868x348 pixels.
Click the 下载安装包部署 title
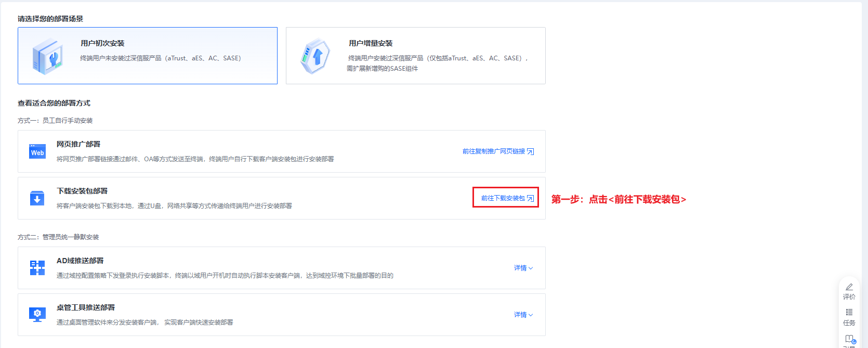coord(82,191)
